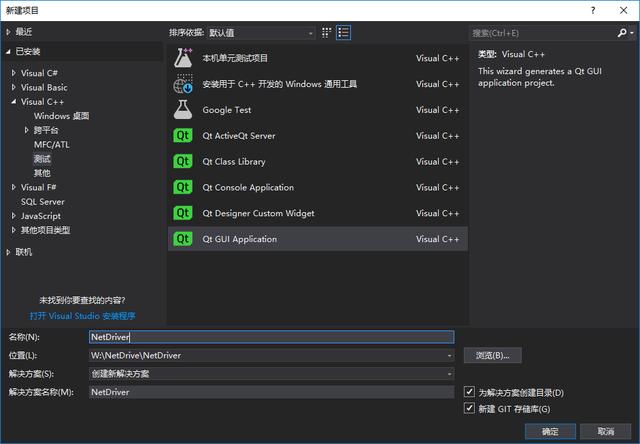Select SQL Server category
This screenshot has height=444, width=640.
42,202
